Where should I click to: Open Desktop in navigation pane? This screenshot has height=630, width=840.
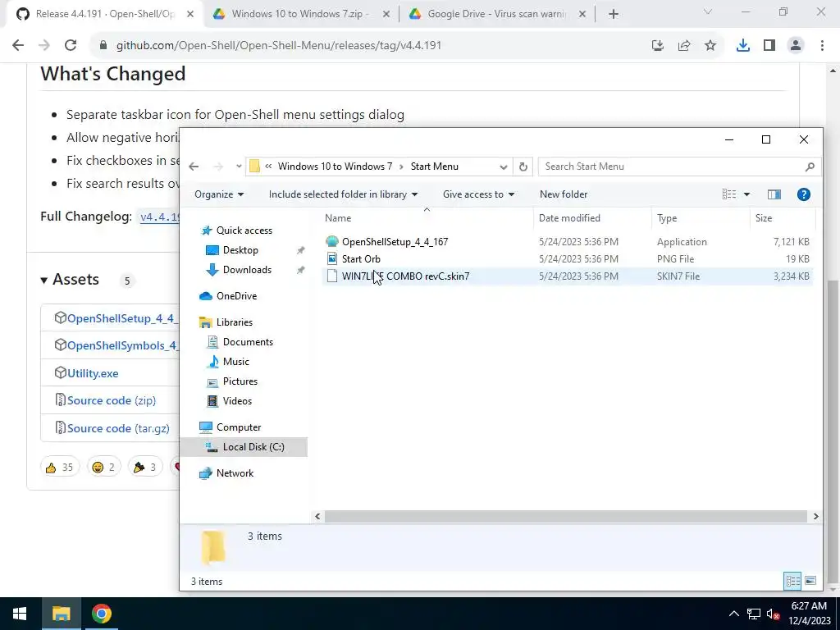click(240, 250)
